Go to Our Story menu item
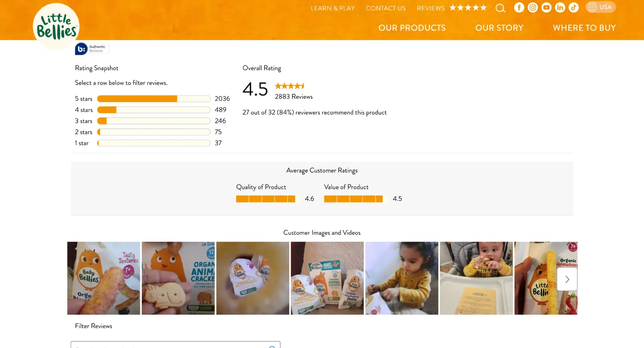The image size is (644, 348). [499, 28]
